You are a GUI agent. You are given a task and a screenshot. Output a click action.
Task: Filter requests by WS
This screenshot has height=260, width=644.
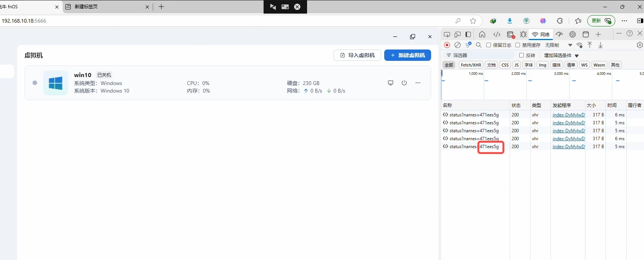tap(584, 65)
